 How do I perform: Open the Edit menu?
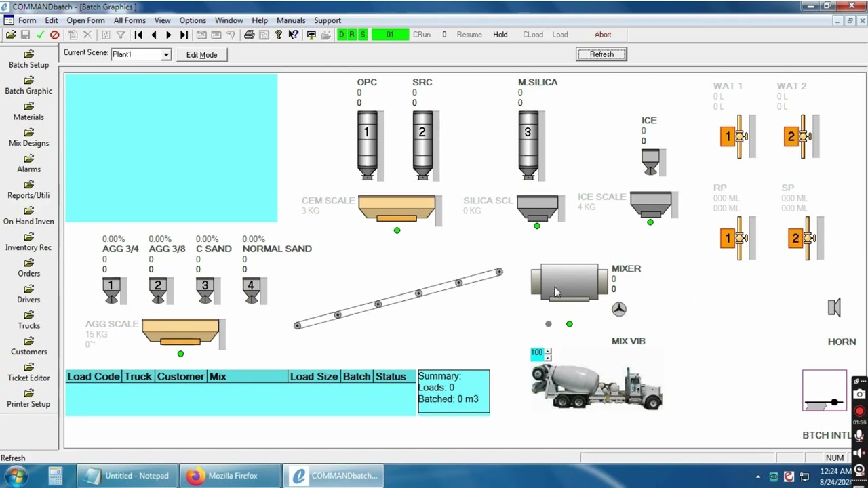pyautogui.click(x=52, y=20)
